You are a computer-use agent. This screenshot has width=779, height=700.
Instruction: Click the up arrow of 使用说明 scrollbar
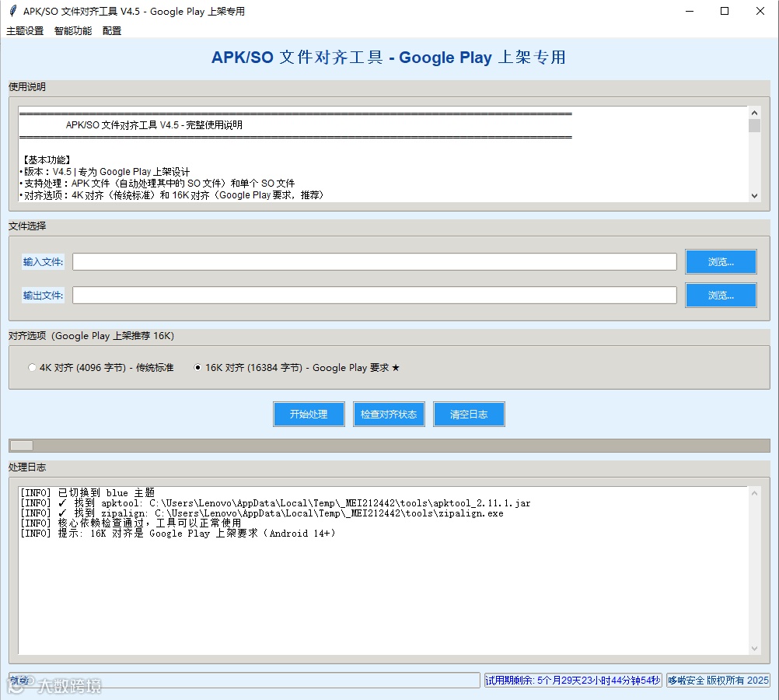tap(754, 113)
